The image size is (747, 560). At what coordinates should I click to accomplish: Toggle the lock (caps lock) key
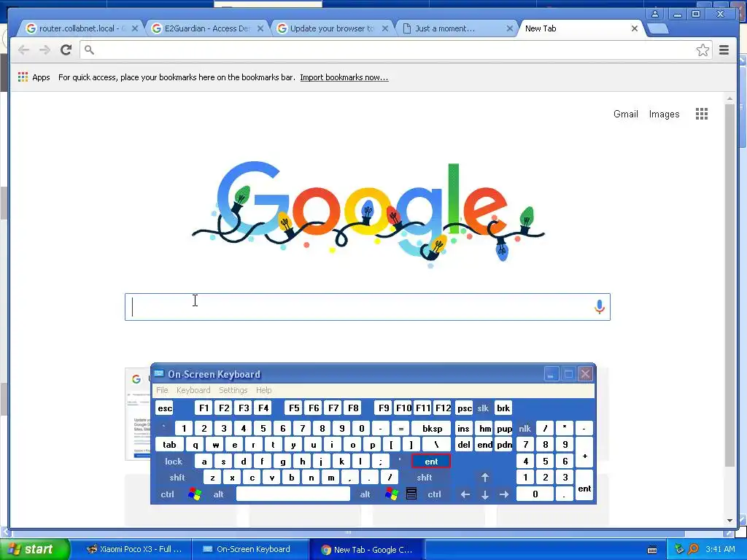click(x=174, y=461)
